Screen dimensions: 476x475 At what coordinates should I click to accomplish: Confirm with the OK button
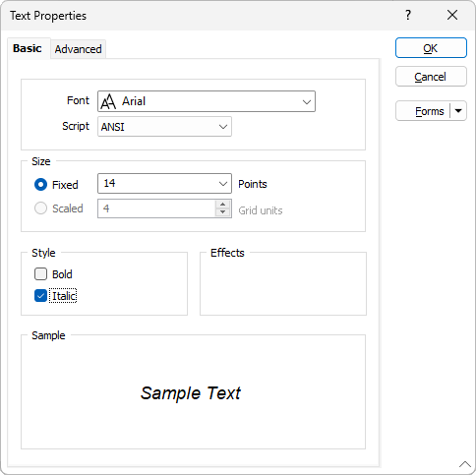431,48
